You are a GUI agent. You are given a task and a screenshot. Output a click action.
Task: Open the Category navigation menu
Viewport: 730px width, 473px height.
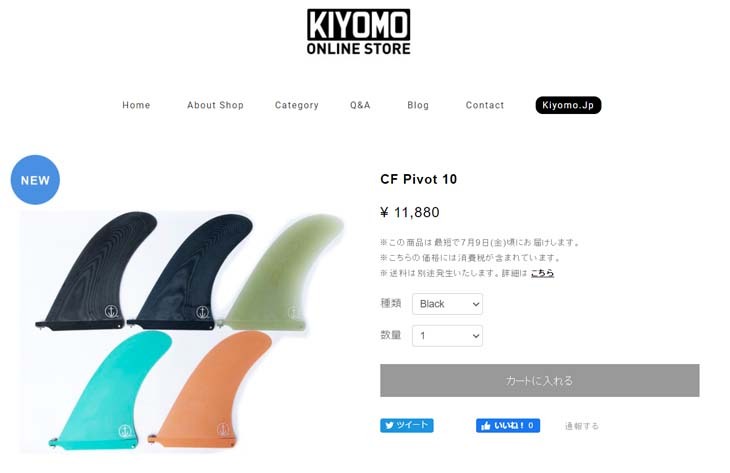pyautogui.click(x=297, y=105)
